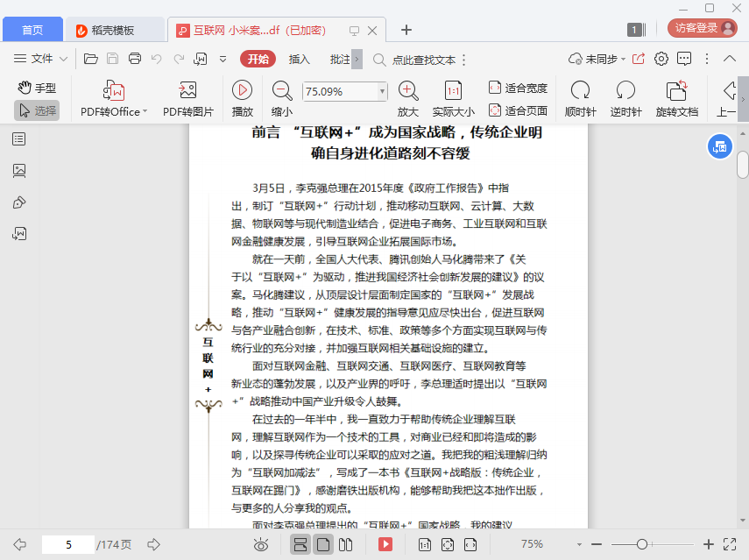Enable the 手型 hand tool
Viewport: 749px width, 560px height.
(x=37, y=88)
